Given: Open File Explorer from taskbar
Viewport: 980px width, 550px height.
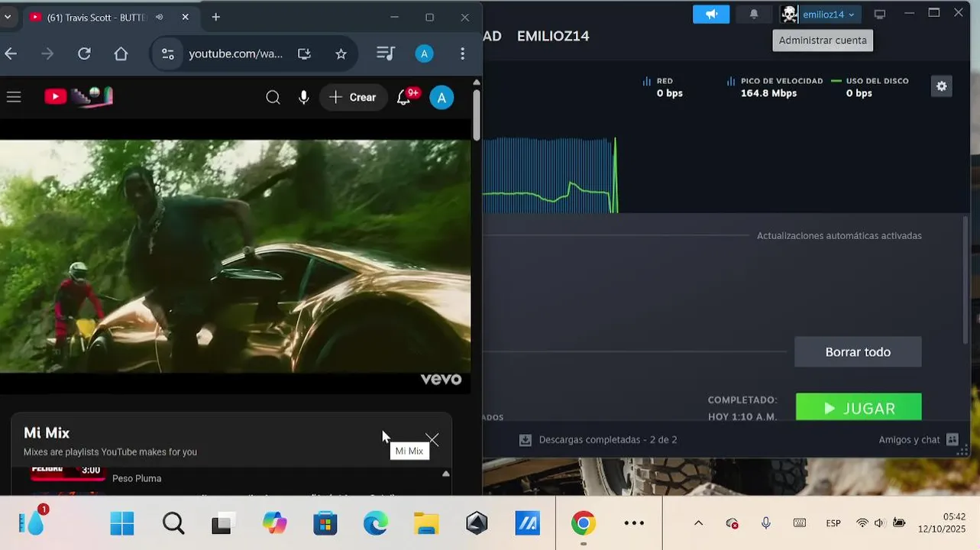Looking at the screenshot, I should tap(426, 523).
